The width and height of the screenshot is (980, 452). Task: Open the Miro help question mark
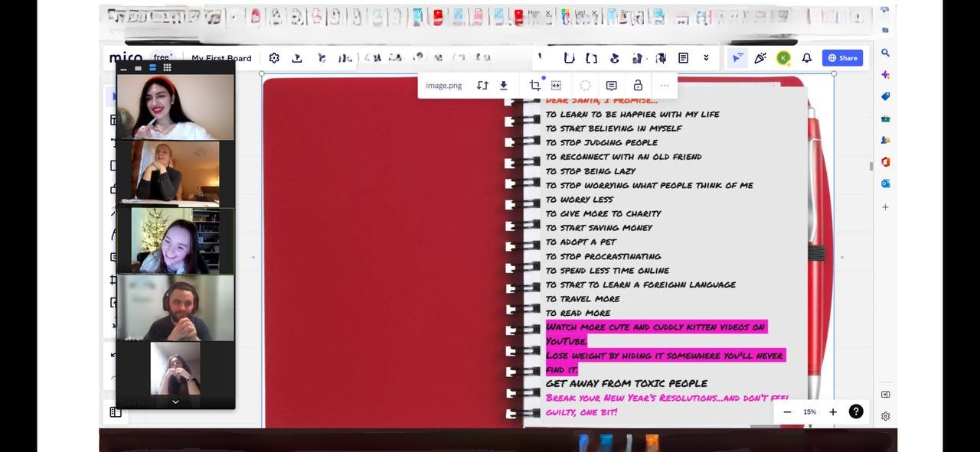[x=856, y=411]
